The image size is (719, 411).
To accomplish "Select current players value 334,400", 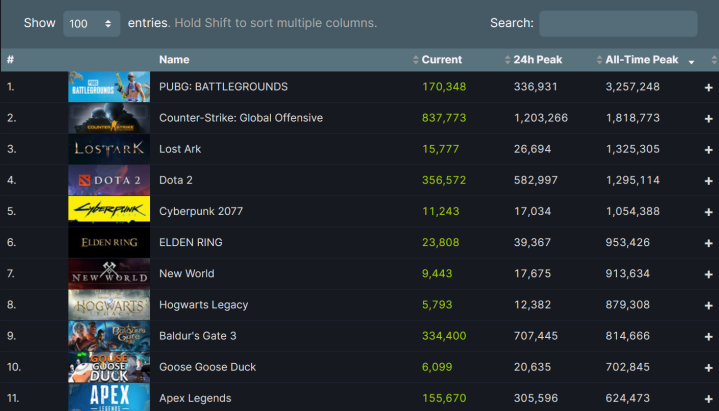I will (444, 336).
